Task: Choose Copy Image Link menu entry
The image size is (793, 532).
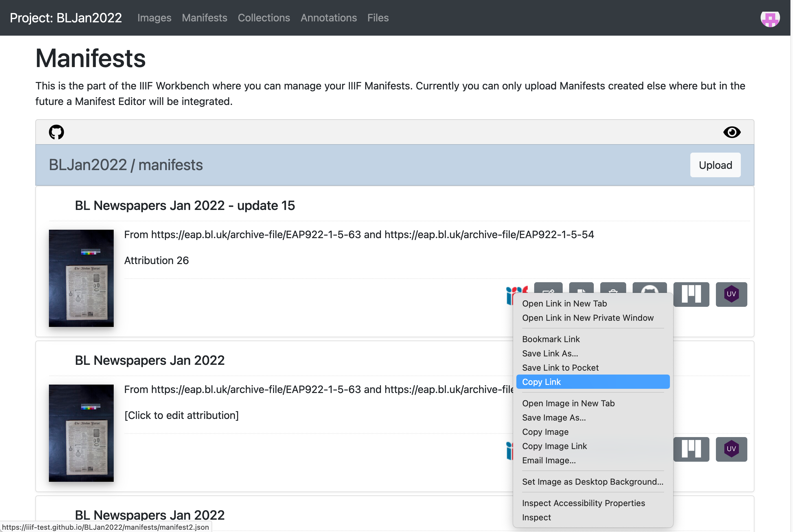Action: tap(593, 446)
